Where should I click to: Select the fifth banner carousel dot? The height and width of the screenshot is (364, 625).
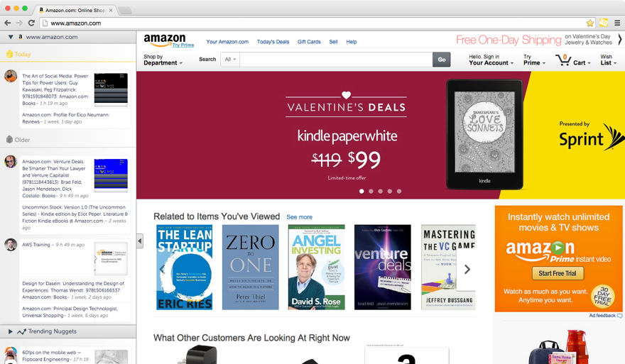[399, 191]
